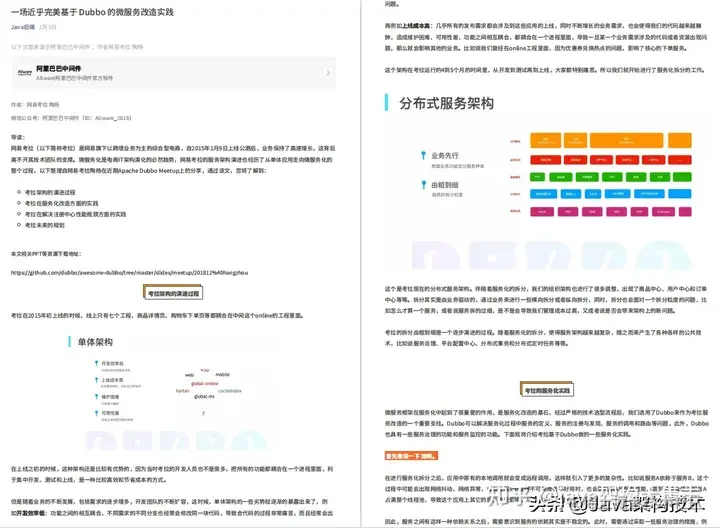Screen dimensions: 720x528
Task: Open the github.com/dubbo/awesome-dubbo slides link
Action: (129, 273)
